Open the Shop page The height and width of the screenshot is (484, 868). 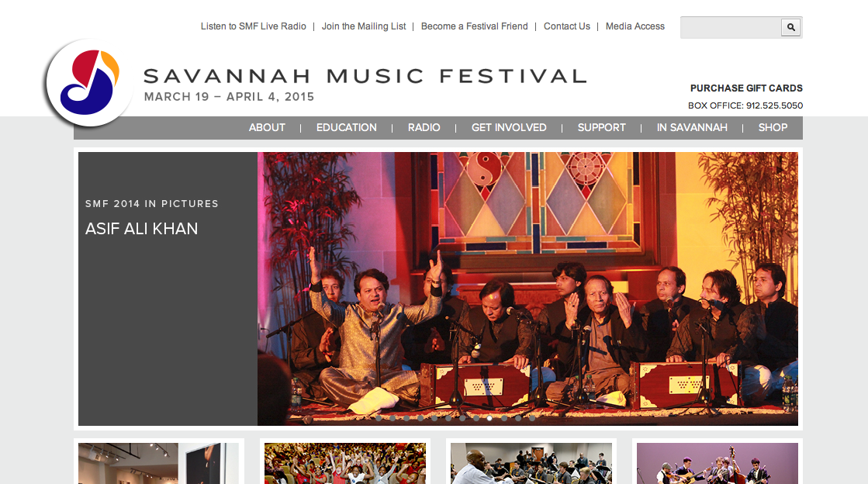point(773,127)
